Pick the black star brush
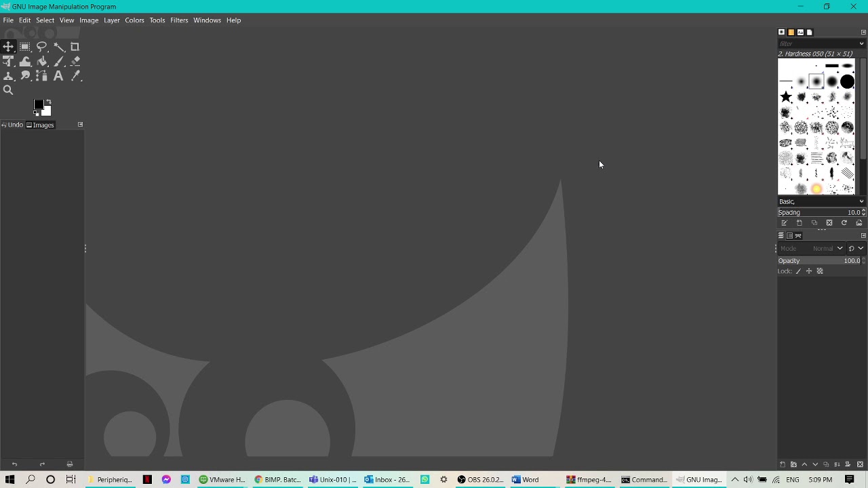The height and width of the screenshot is (488, 868). (x=786, y=97)
